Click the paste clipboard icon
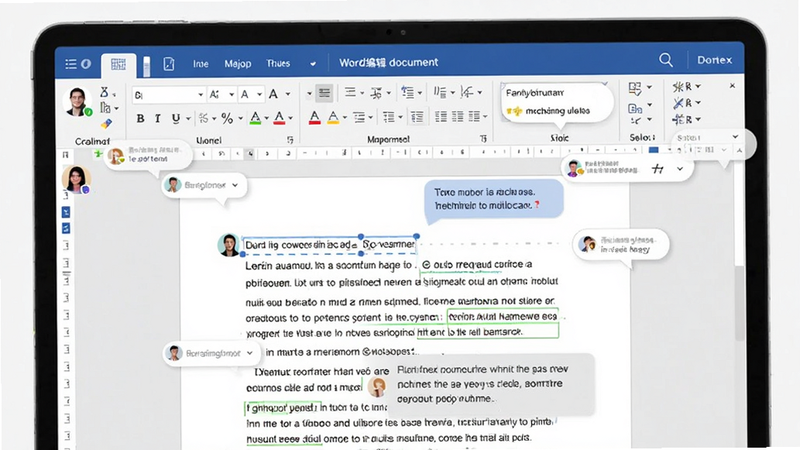The image size is (800, 450). click(x=105, y=108)
